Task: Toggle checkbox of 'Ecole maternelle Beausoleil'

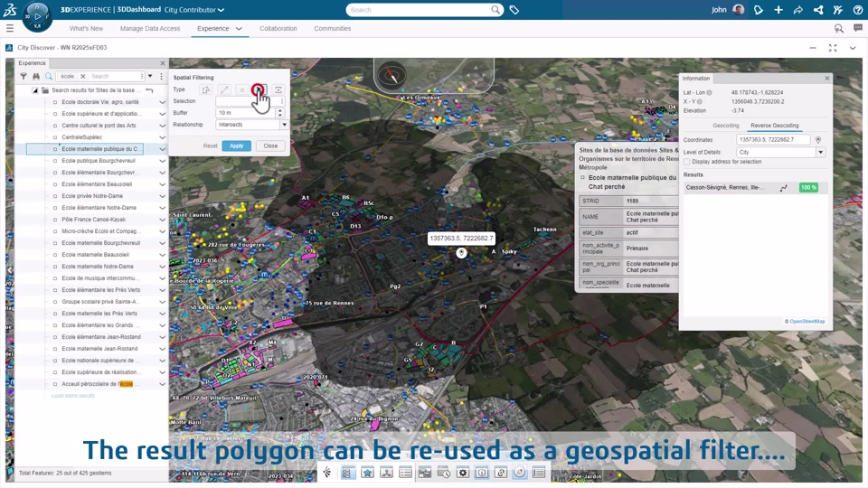Action: point(55,255)
